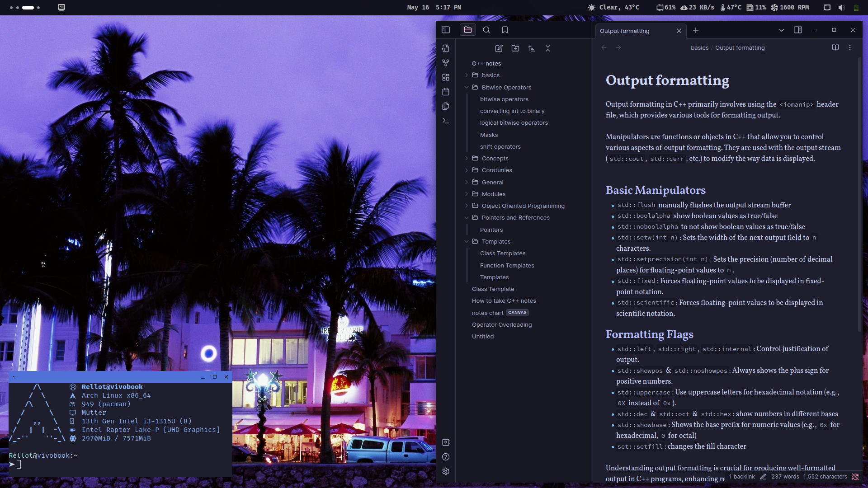Click the 1 backlink status item
Screen dimensions: 868x488
[x=741, y=477]
